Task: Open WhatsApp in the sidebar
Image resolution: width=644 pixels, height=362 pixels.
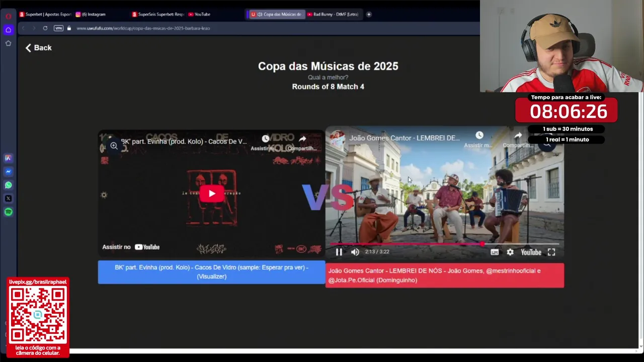Action: [8, 185]
